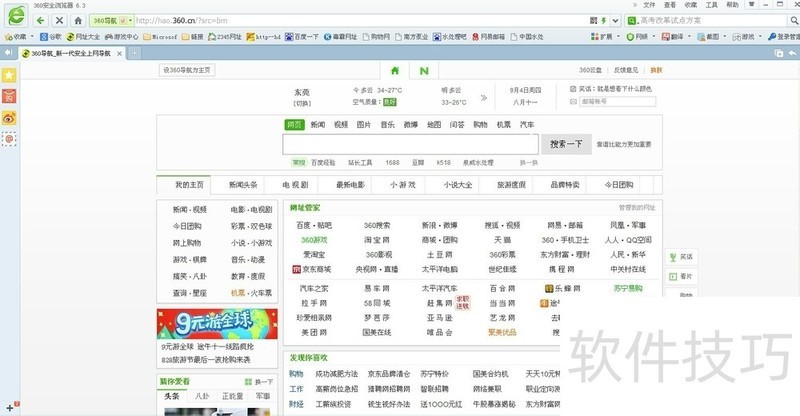
Task: Stop loading with the X button
Action: (x=59, y=20)
